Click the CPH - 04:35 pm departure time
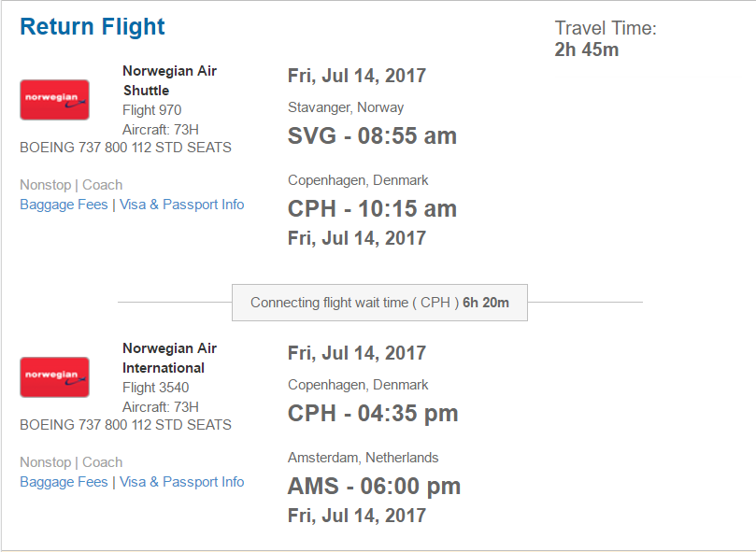Image resolution: width=756 pixels, height=552 pixels. 373,413
